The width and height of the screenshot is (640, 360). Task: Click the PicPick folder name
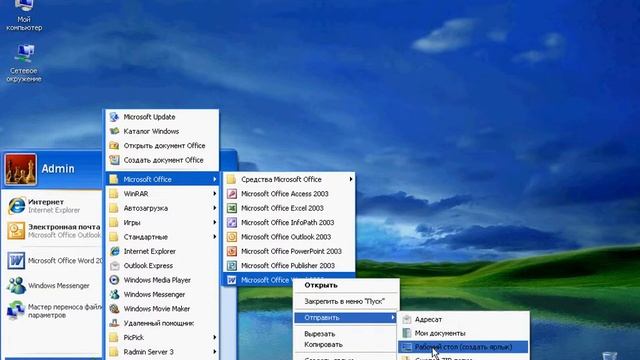click(134, 338)
